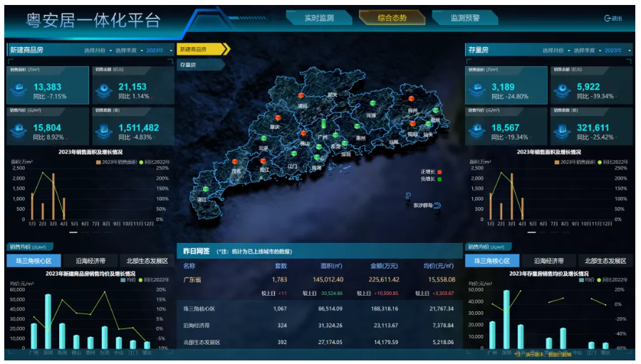Switch to 监测预警 tab
This screenshot has height=364, width=641.
[464, 18]
